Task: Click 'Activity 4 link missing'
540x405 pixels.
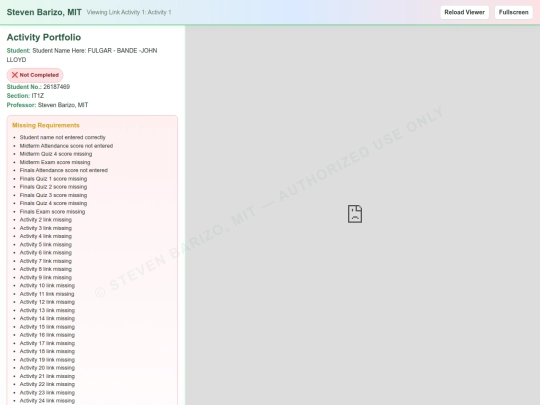Action: pos(46,236)
